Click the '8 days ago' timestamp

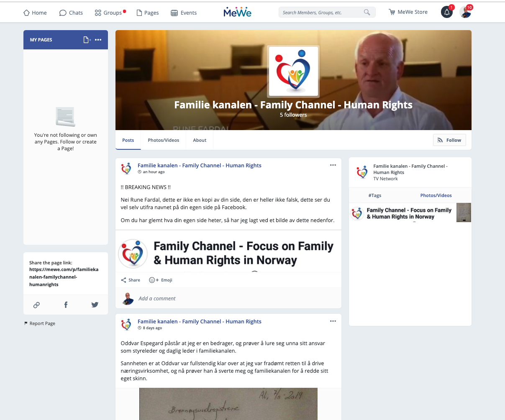(152, 328)
